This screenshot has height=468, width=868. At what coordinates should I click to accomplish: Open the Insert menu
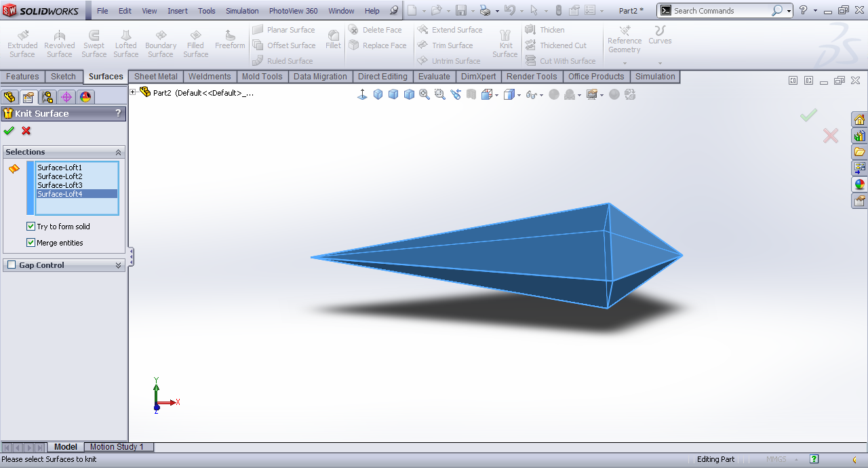tap(178, 11)
